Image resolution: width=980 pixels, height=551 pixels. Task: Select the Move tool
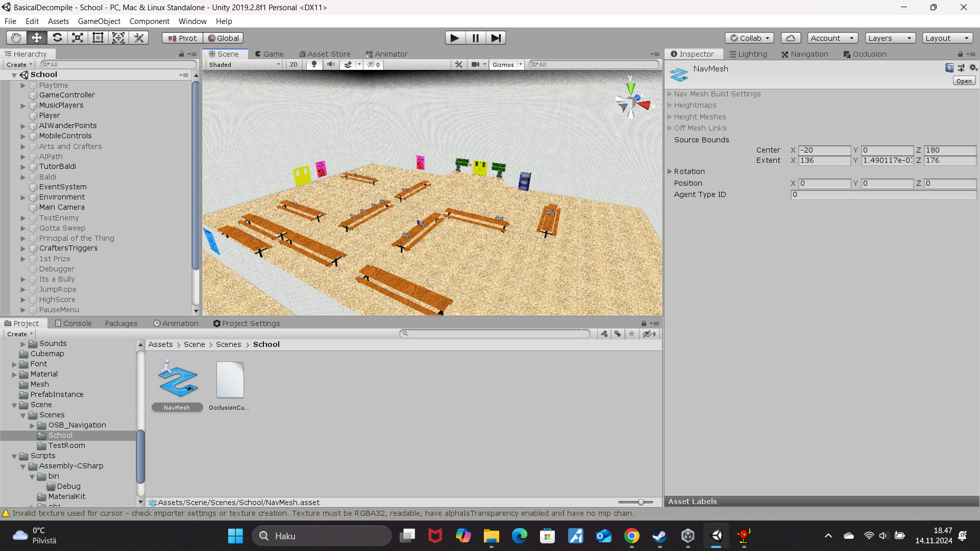[36, 38]
